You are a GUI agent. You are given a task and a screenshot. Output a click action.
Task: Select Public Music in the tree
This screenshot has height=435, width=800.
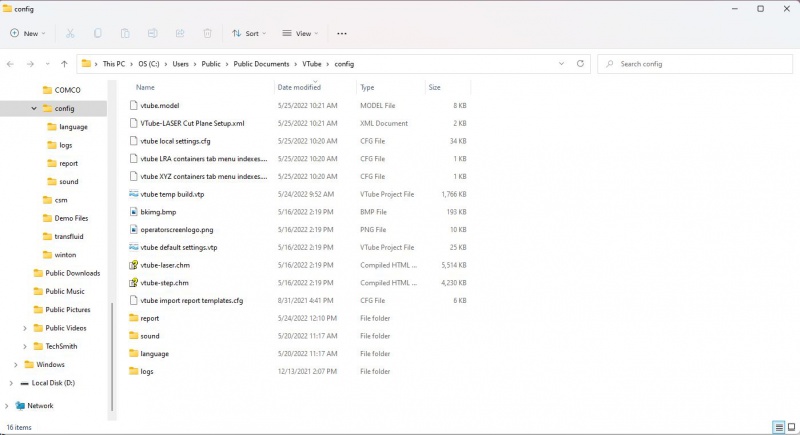click(x=59, y=292)
